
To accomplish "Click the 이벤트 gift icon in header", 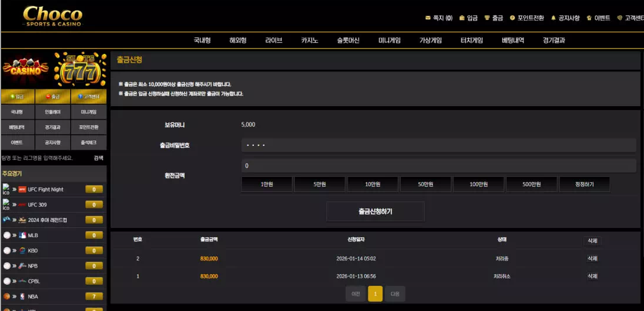I will coord(589,18).
